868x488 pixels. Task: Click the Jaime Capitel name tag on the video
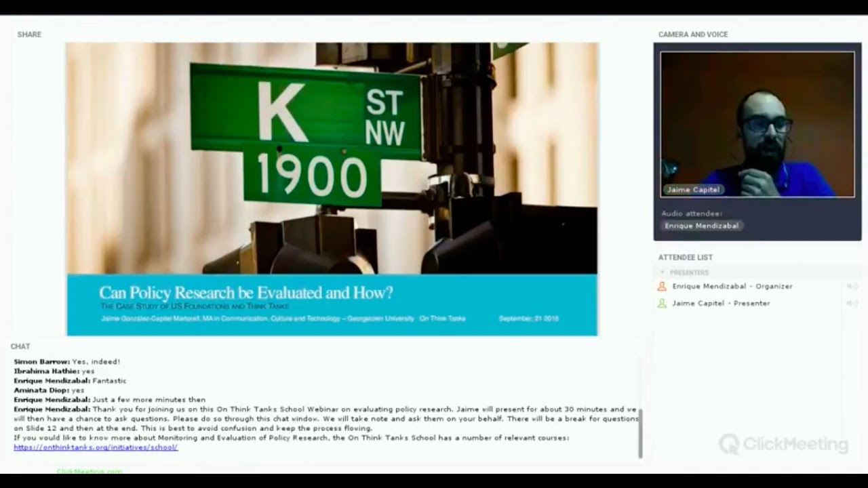[693, 190]
